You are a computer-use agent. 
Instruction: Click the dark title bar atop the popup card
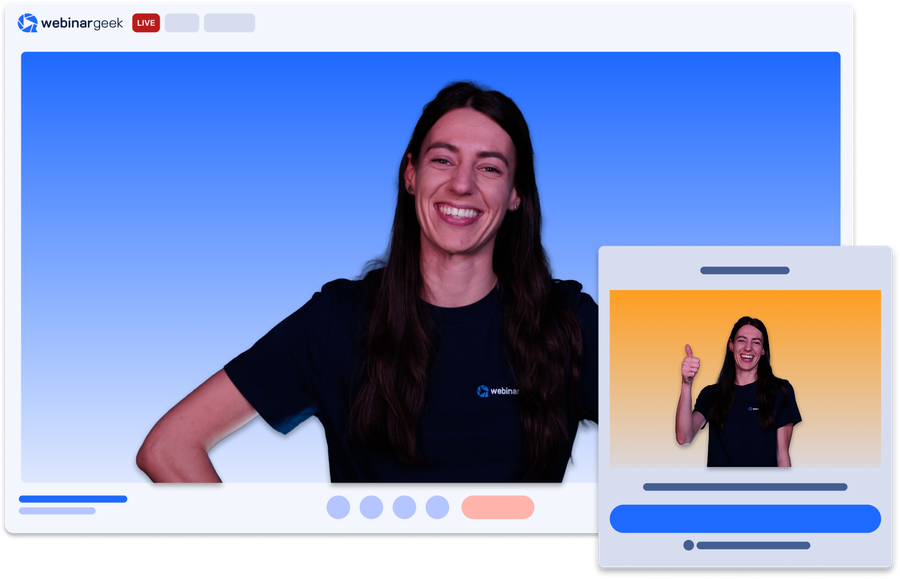(745, 270)
